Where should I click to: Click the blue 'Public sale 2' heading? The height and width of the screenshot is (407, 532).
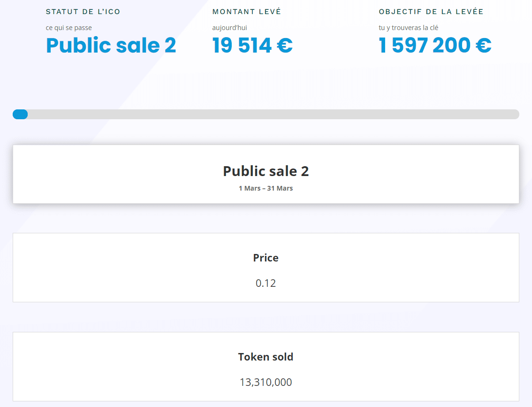tap(111, 46)
